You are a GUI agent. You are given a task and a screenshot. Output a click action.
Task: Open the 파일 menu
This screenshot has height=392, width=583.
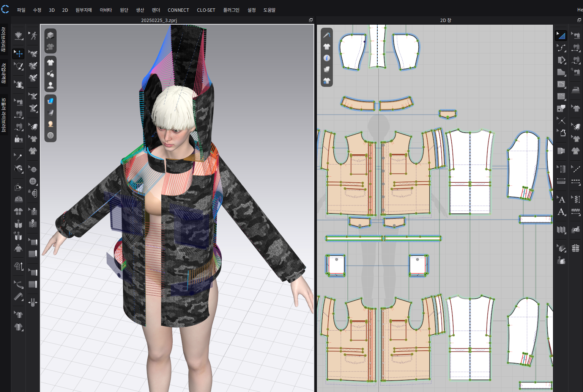21,10
